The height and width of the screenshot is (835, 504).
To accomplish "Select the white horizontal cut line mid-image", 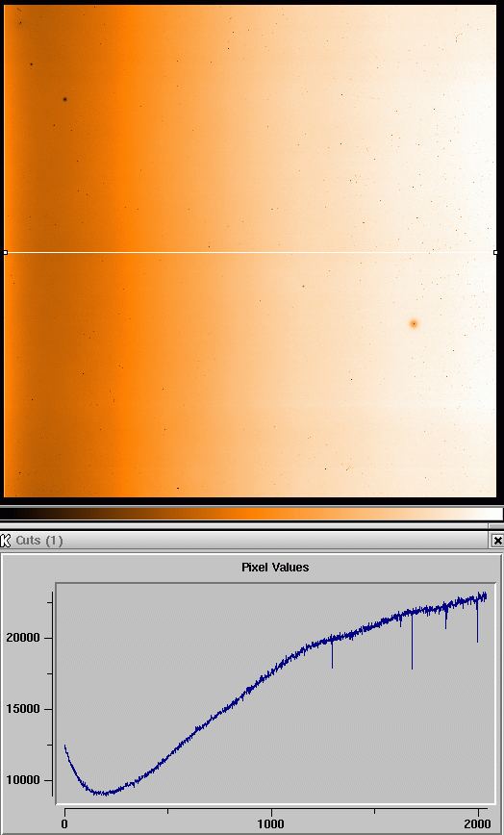I will pos(251,252).
